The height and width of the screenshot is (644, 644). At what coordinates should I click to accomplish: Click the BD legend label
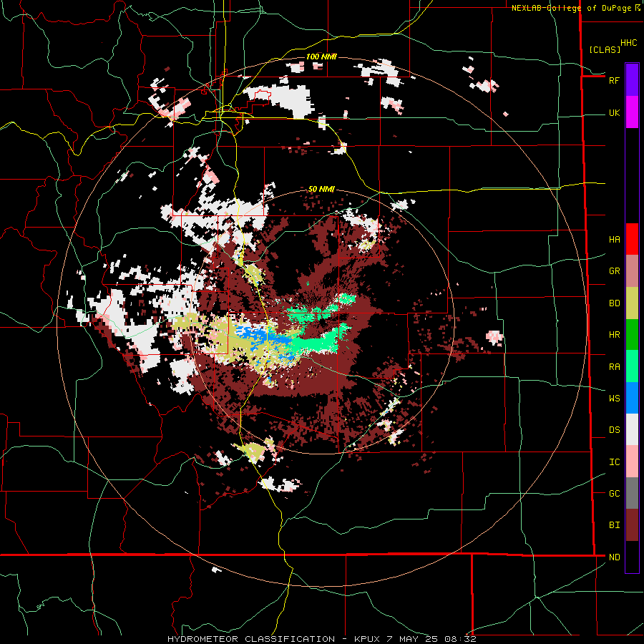point(614,303)
